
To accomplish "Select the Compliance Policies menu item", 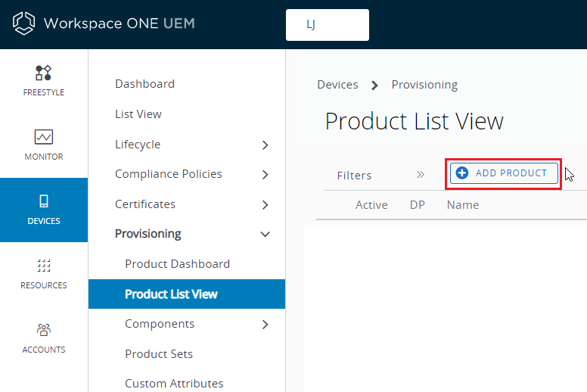I will tap(169, 174).
